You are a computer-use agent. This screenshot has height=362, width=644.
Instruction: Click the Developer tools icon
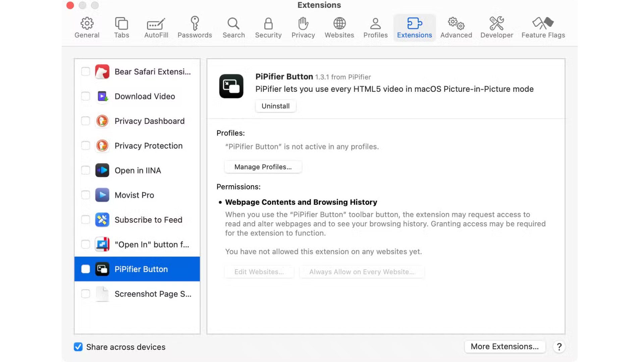coord(496,23)
